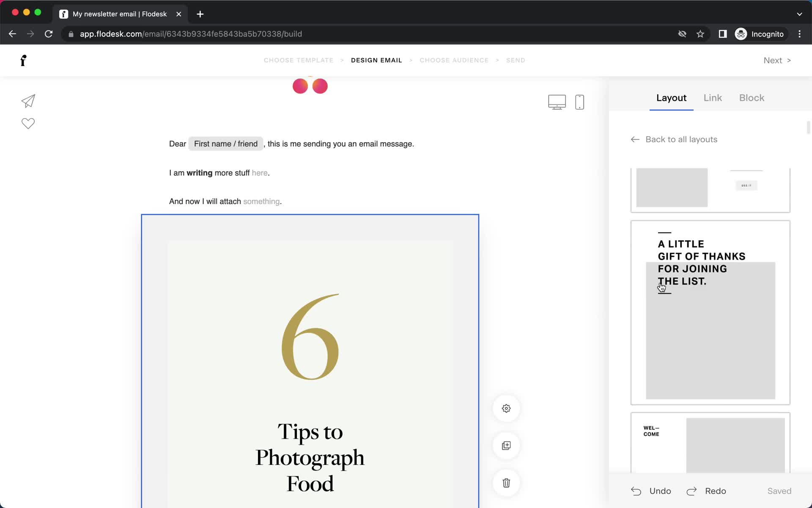Switch to the Layout tab

coord(672,97)
